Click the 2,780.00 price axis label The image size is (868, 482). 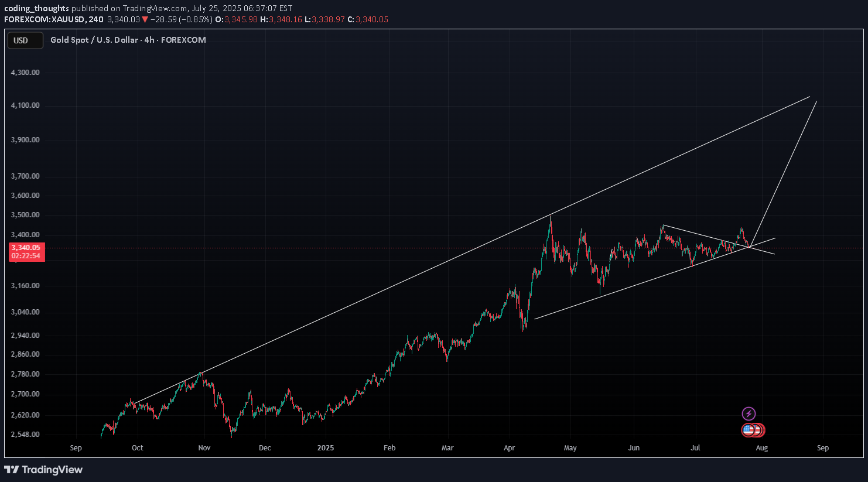26,374
